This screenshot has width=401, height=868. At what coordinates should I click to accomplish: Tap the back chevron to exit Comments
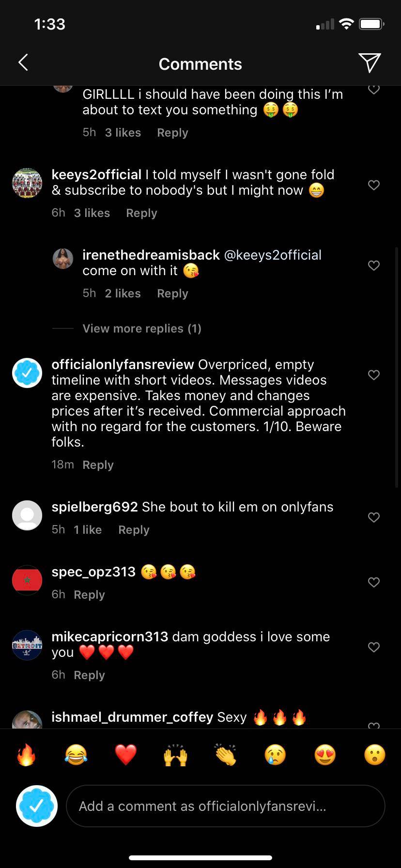(x=23, y=62)
